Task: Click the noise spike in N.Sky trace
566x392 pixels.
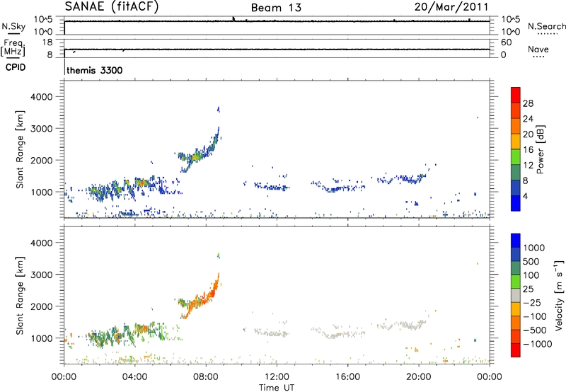Action: click(x=233, y=19)
